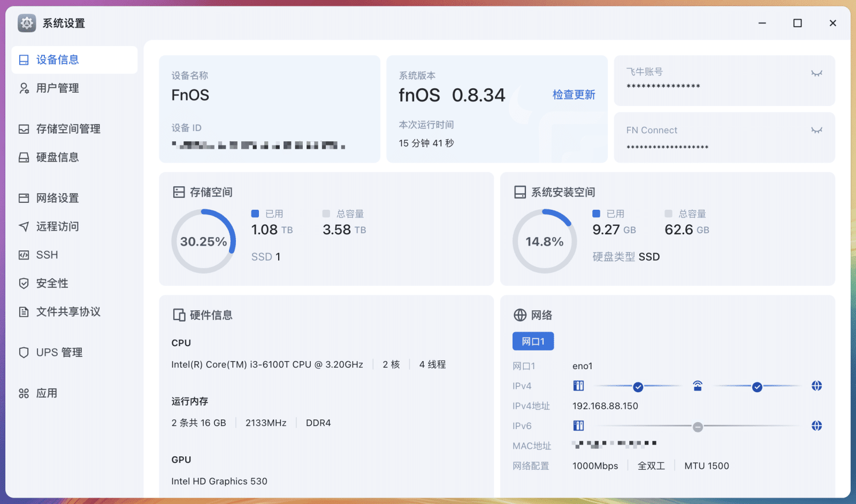Click the 检查更新 link
This screenshot has width=856, height=504.
pos(574,95)
